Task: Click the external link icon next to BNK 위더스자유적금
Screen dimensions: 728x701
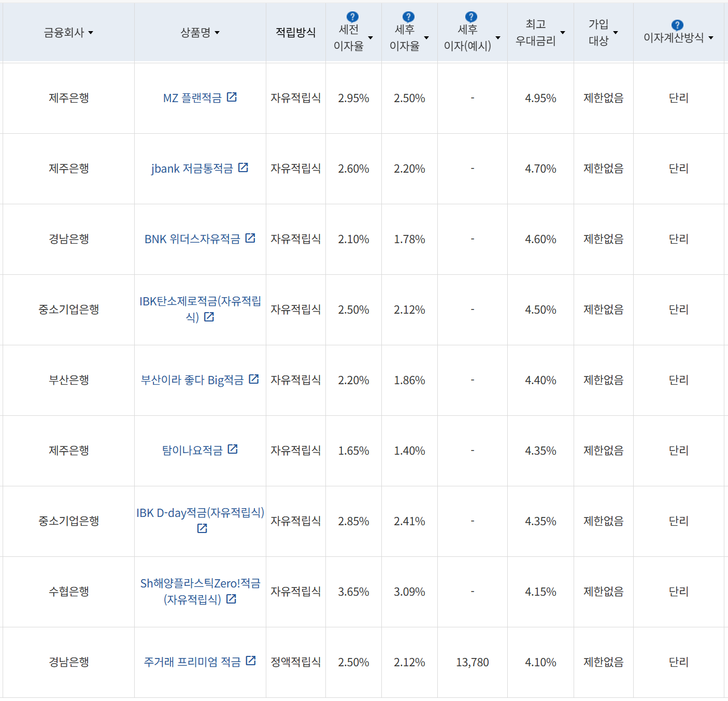Action: click(250, 238)
